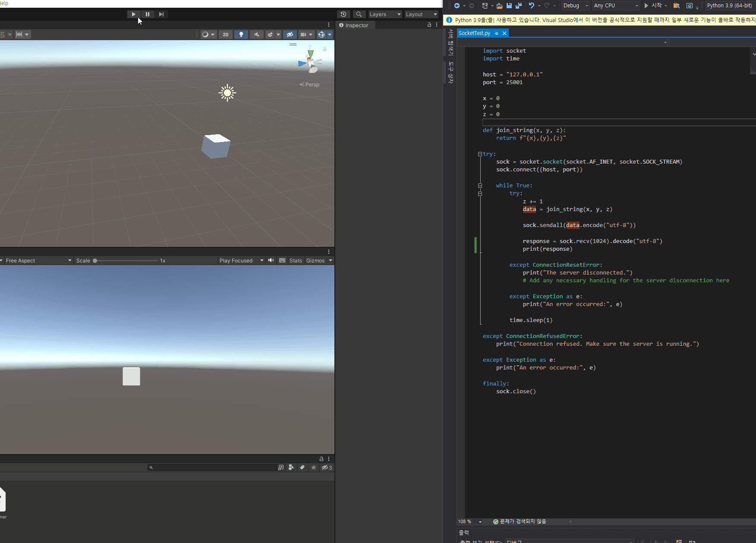Pin the SocketTest.py tab
This screenshot has width=756, height=543.
tap(496, 33)
